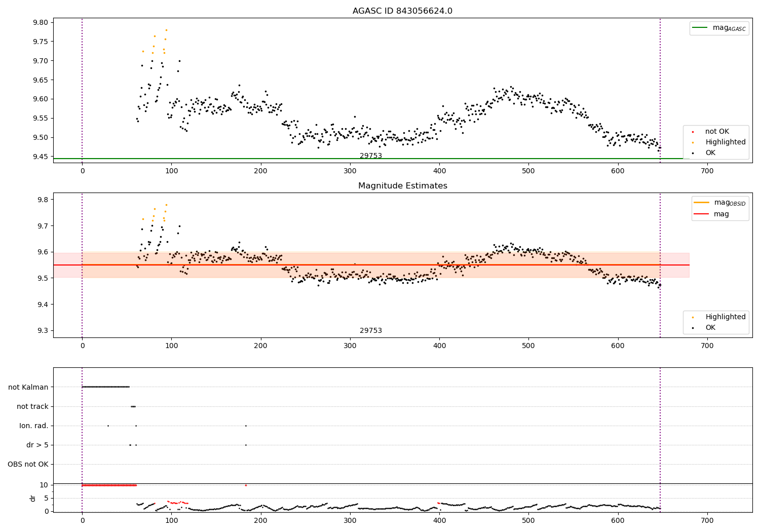
Task: Select 'OK' in the Magnitude Estimates legend
Action: [710, 328]
